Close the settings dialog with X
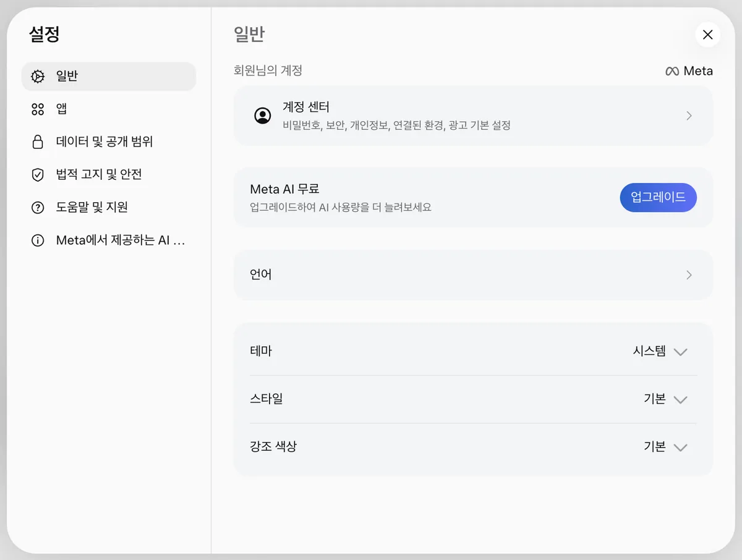Image resolution: width=742 pixels, height=560 pixels. click(708, 35)
